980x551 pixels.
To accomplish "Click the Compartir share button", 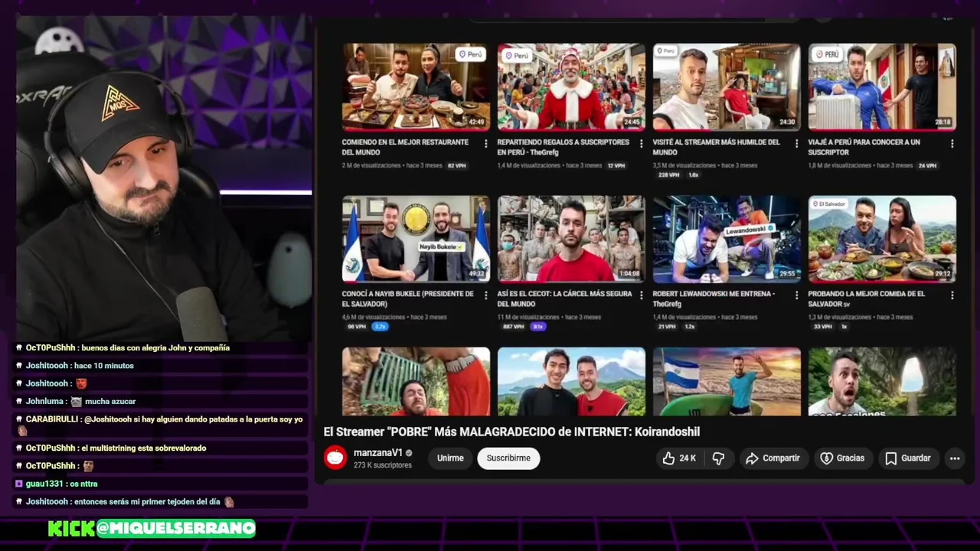I will [773, 458].
